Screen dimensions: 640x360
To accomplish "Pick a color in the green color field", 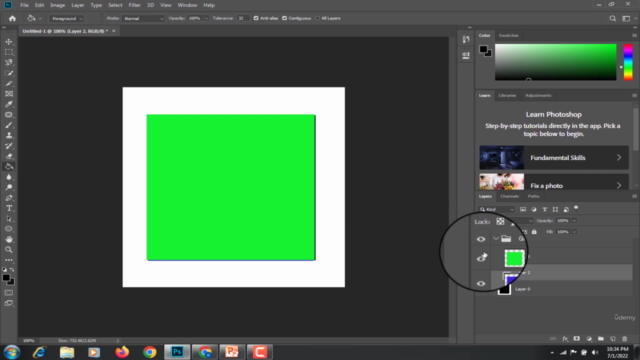I will pos(556,62).
